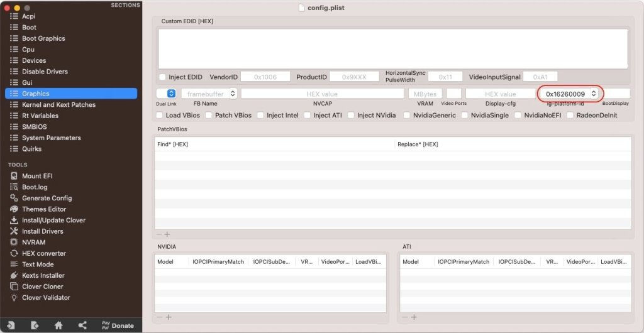Click the VendorID input field

coord(265,77)
